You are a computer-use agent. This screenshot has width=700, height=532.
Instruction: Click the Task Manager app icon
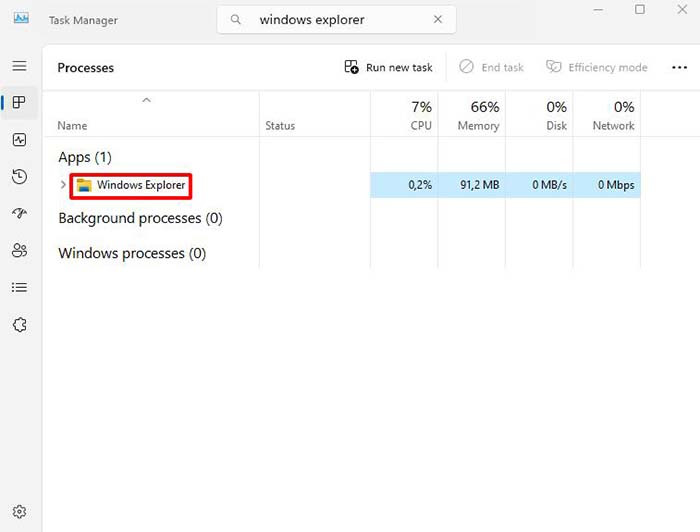click(x=21, y=18)
